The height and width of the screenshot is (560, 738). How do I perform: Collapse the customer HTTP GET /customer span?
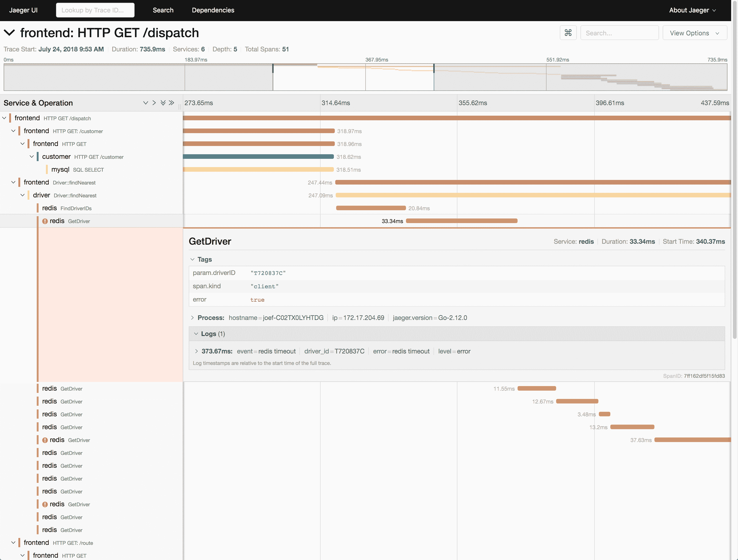coord(32,157)
